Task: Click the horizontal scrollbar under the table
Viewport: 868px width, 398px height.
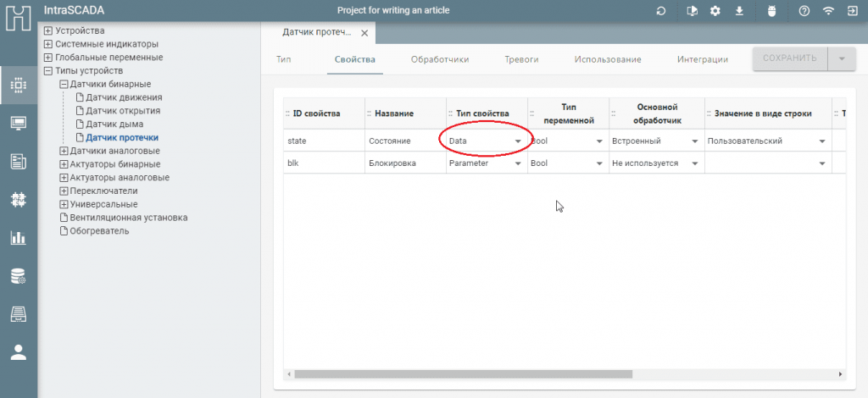Action: click(x=463, y=373)
